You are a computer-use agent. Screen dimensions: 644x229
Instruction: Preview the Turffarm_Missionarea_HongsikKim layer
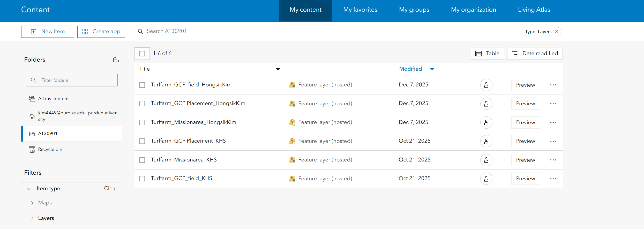click(525, 122)
